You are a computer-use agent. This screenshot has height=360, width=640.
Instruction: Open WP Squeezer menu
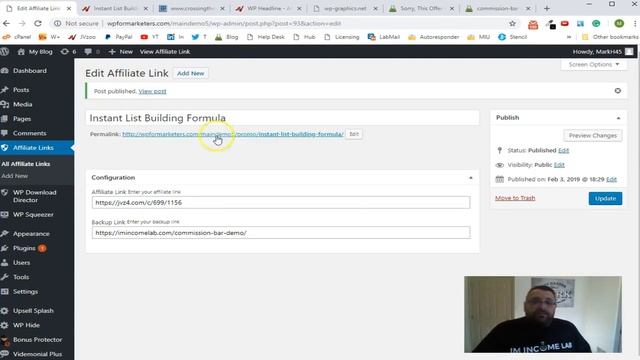click(33, 214)
